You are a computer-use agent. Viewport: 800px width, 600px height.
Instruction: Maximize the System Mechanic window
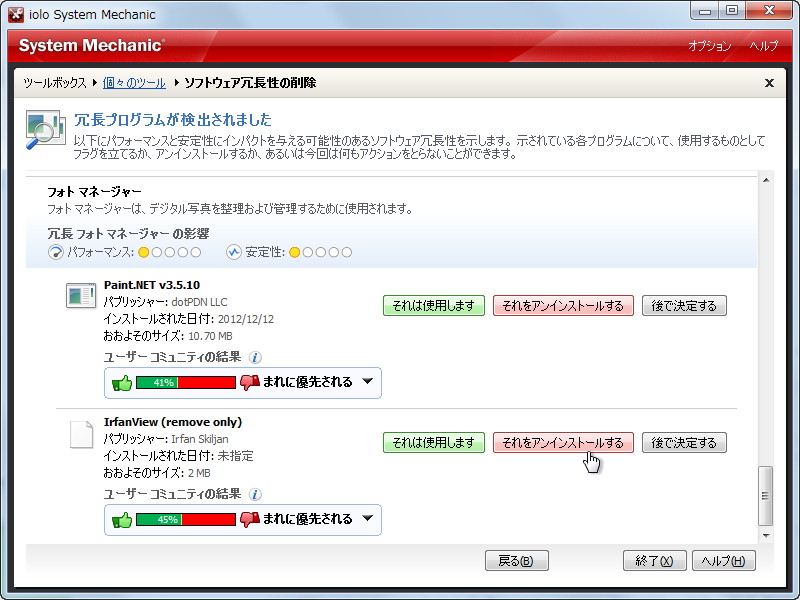(732, 11)
